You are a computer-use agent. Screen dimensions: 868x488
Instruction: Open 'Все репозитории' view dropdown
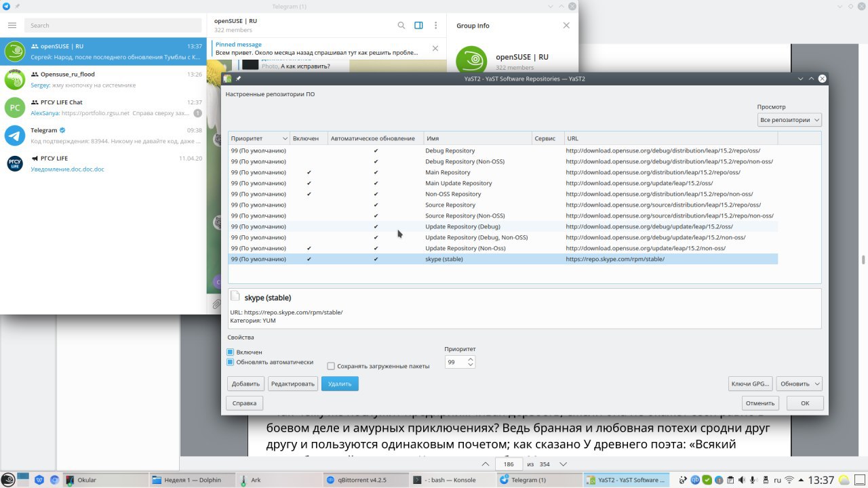(x=789, y=120)
